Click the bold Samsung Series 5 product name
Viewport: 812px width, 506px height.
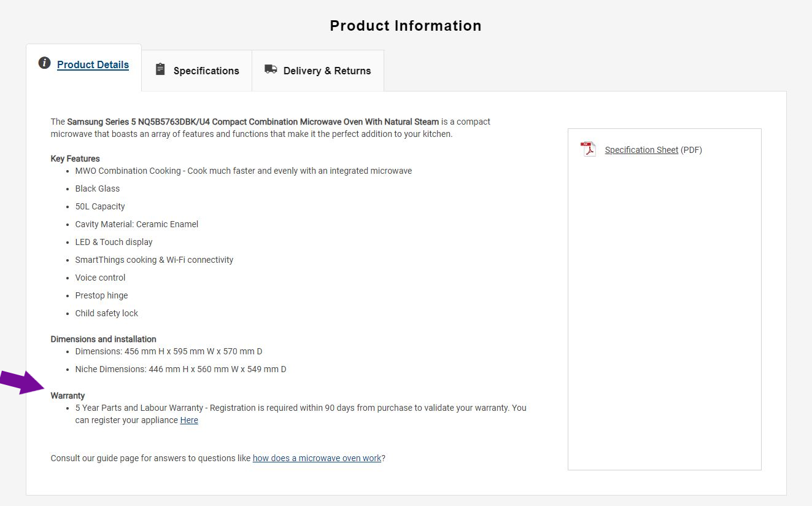point(253,122)
